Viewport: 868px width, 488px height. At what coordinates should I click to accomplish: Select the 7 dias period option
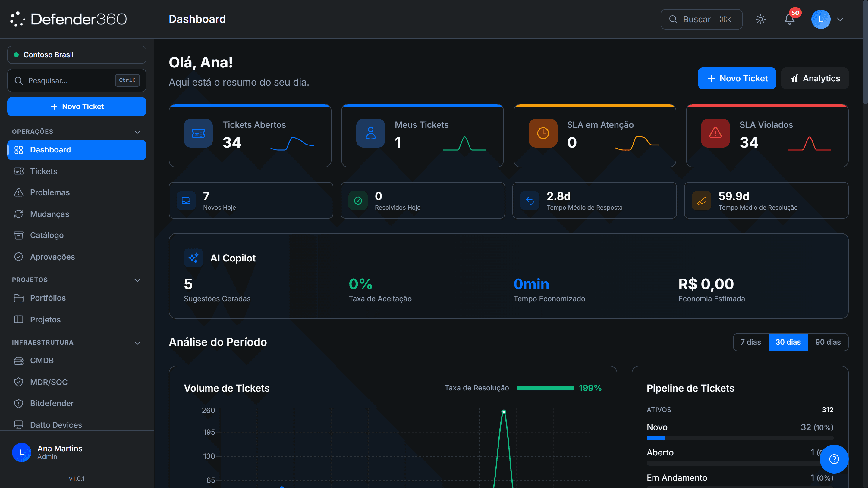(751, 342)
